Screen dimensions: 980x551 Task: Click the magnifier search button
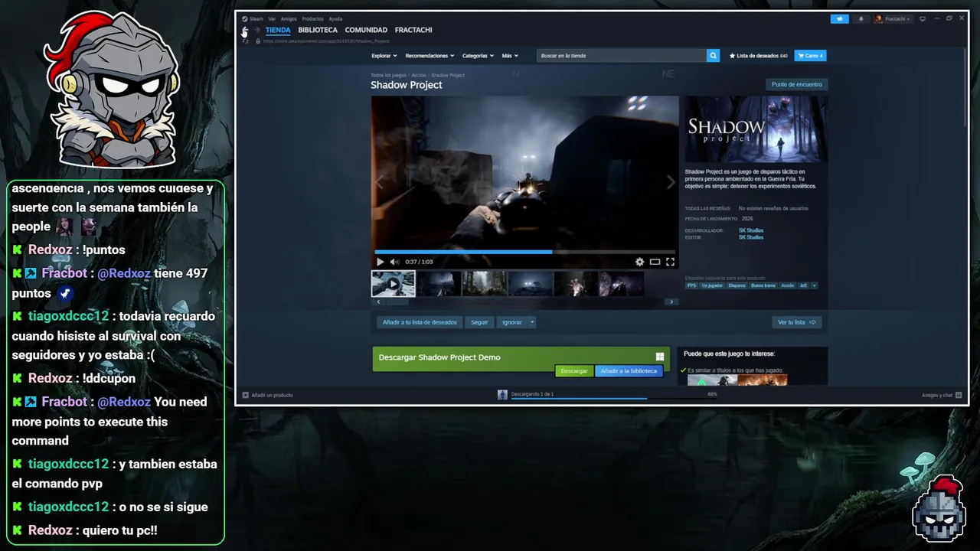tap(713, 56)
